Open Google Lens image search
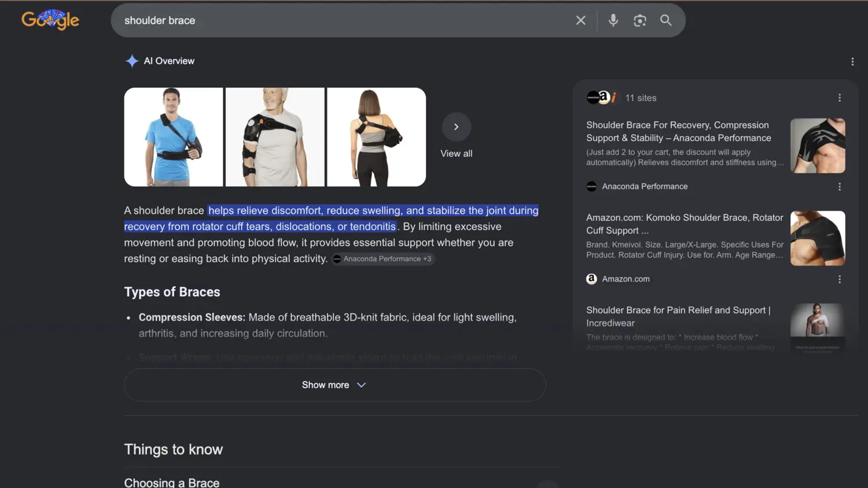This screenshot has height=488, width=868. [x=640, y=20]
